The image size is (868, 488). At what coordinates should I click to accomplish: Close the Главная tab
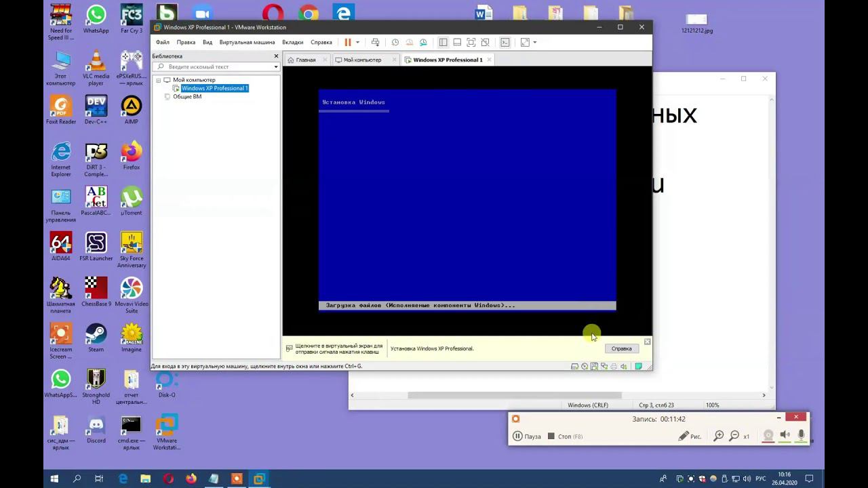click(x=325, y=60)
